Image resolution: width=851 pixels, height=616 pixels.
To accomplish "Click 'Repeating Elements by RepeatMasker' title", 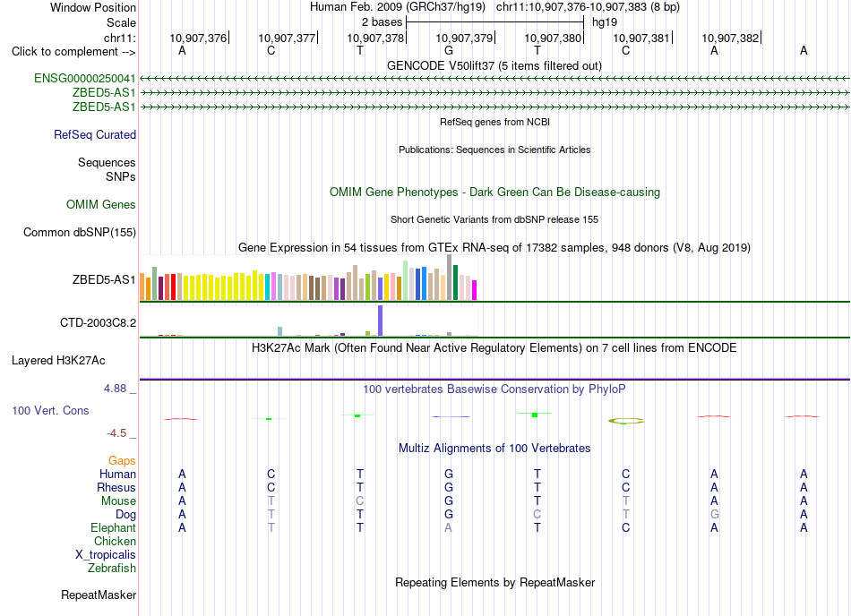I will click(495, 582).
